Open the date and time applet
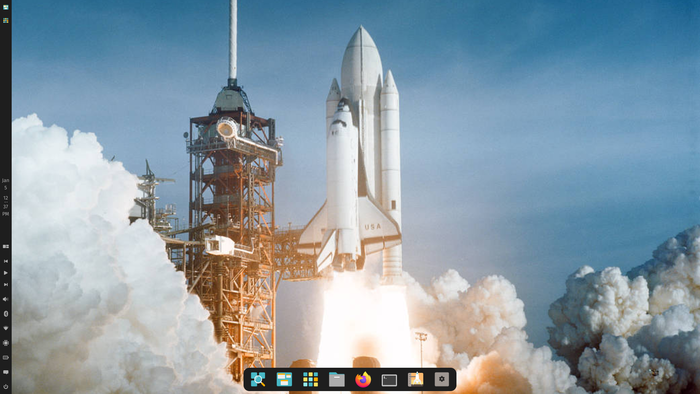This screenshot has height=394, width=700. 6,197
